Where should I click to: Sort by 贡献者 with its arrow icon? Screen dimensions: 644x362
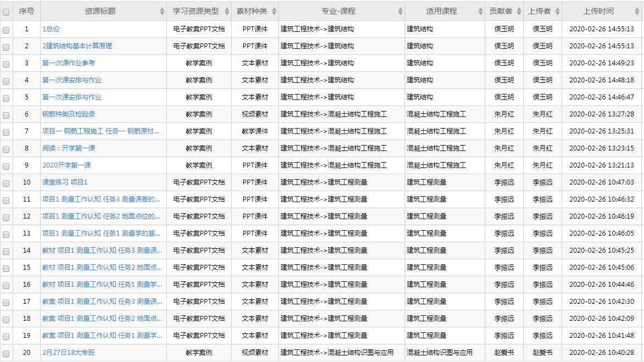518,11
